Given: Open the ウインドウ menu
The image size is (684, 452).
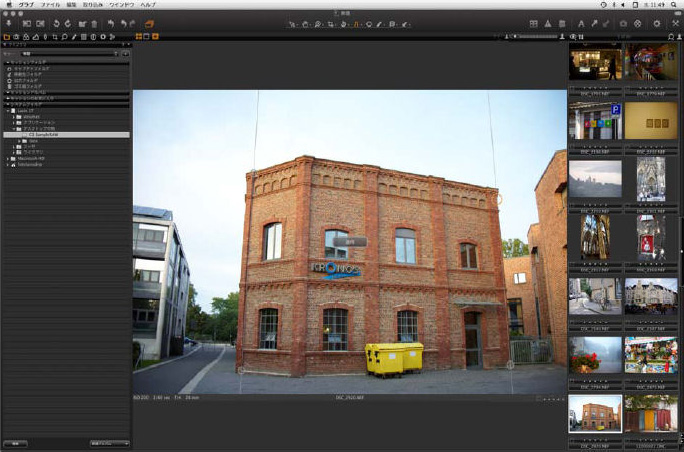Looking at the screenshot, I should point(120,5).
